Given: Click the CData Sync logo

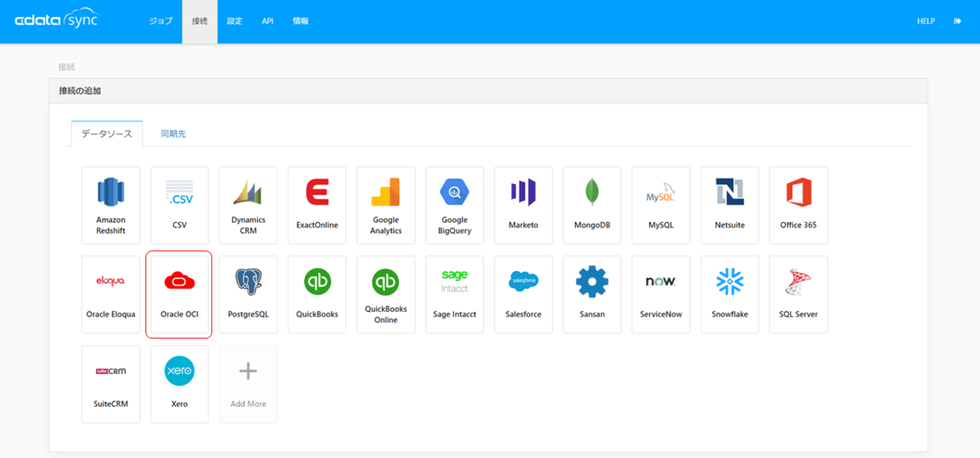Looking at the screenshot, I should coord(56,21).
